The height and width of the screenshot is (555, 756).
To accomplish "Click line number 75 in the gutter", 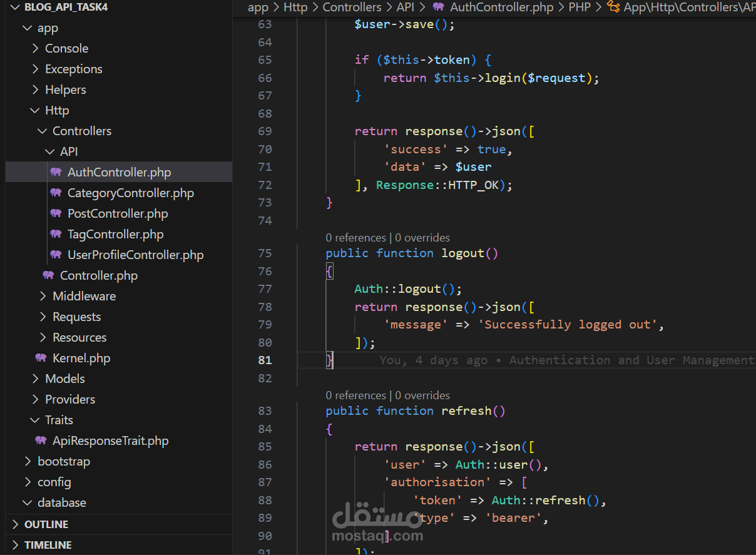I will click(x=265, y=253).
